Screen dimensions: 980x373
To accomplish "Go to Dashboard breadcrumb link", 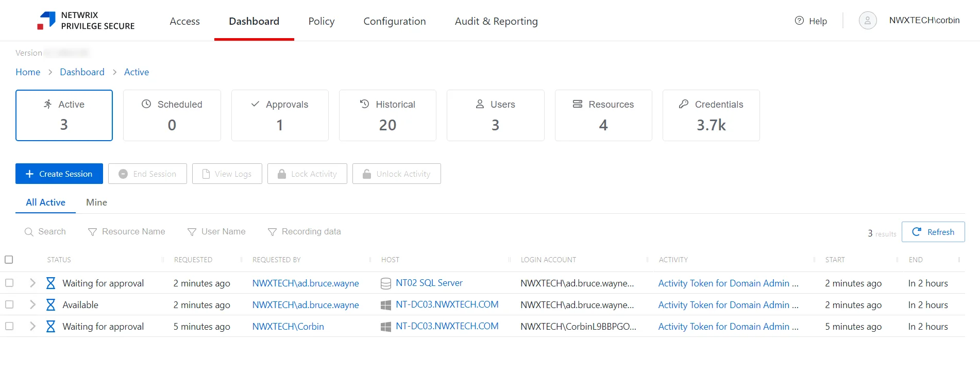I will coord(82,72).
